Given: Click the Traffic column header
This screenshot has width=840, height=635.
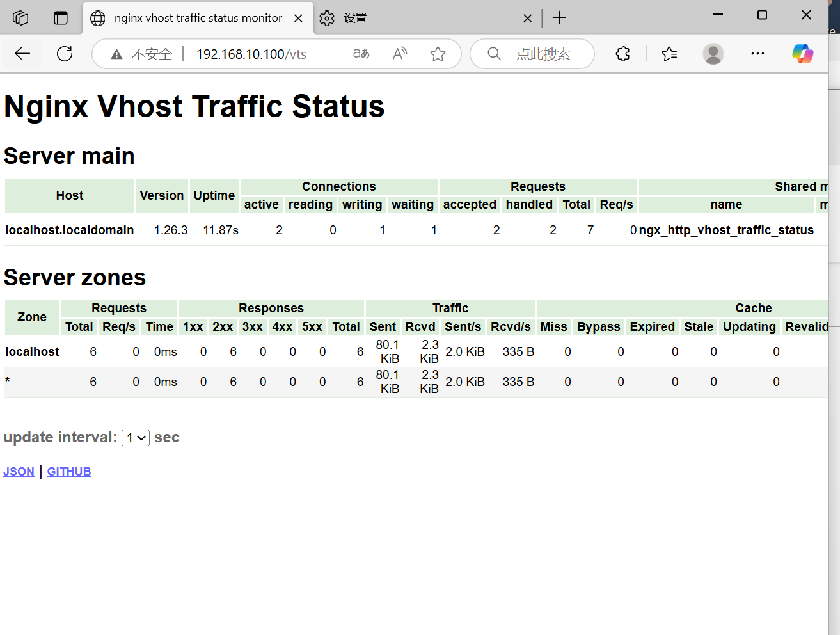Looking at the screenshot, I should (450, 308).
